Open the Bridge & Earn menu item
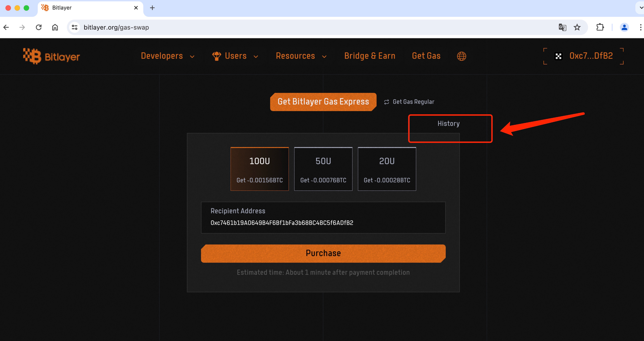The width and height of the screenshot is (644, 341). click(370, 56)
